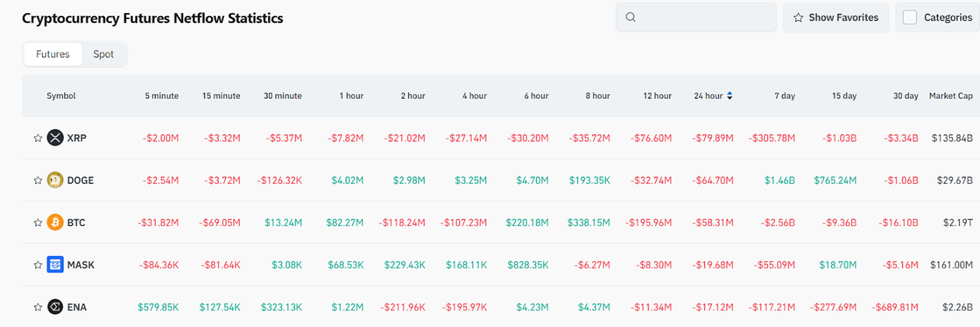This screenshot has width=980, height=327.
Task: Open the XRP symbol link
Action: [77, 138]
